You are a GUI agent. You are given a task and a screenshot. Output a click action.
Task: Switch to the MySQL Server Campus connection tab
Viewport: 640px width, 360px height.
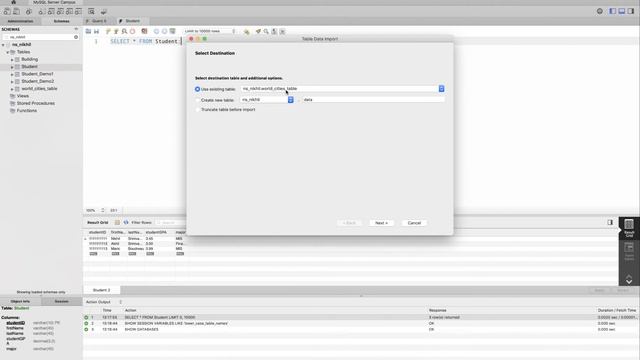click(x=54, y=2)
